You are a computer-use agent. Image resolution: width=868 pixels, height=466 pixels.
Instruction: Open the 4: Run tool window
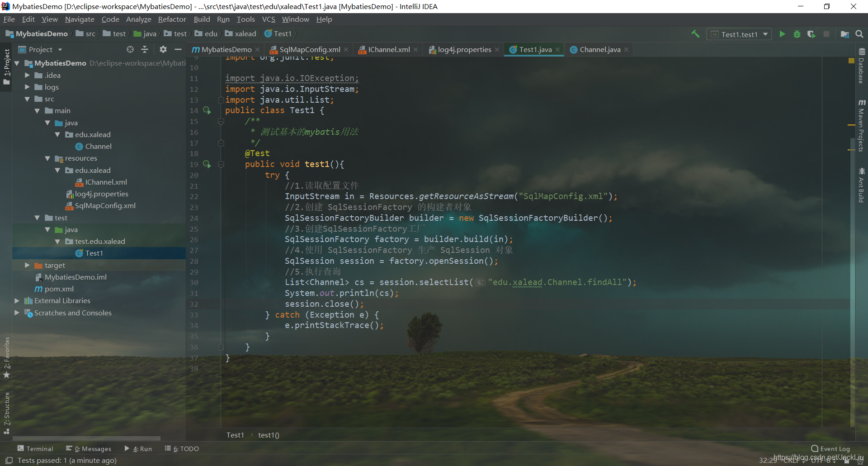[138, 449]
